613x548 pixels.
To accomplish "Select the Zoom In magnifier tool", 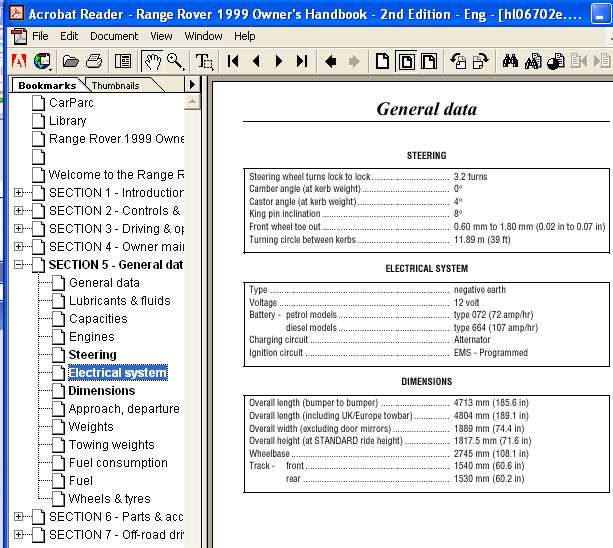I will click(x=175, y=61).
